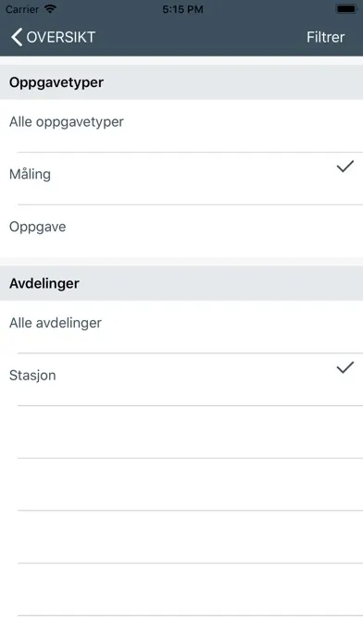Tap the gray gap above Avdelinger header
The width and height of the screenshot is (363, 644).
pyautogui.click(x=181, y=262)
